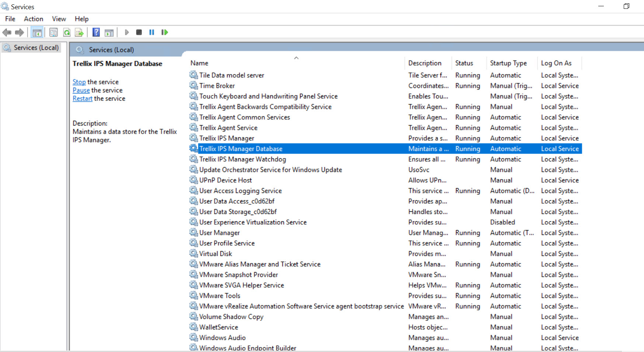Click the Back arrow toolbar icon
This screenshot has width=644, height=352.
(7, 32)
